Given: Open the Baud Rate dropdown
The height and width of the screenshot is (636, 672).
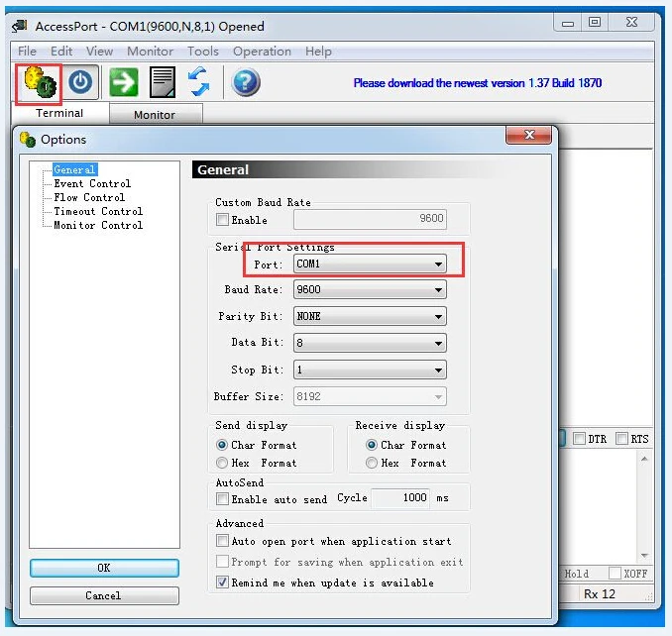Looking at the screenshot, I should pos(437,290).
